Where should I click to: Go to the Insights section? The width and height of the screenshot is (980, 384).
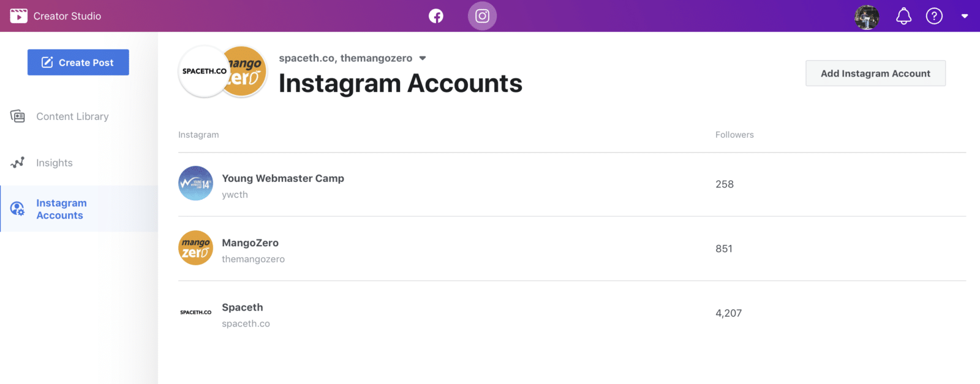(55, 163)
